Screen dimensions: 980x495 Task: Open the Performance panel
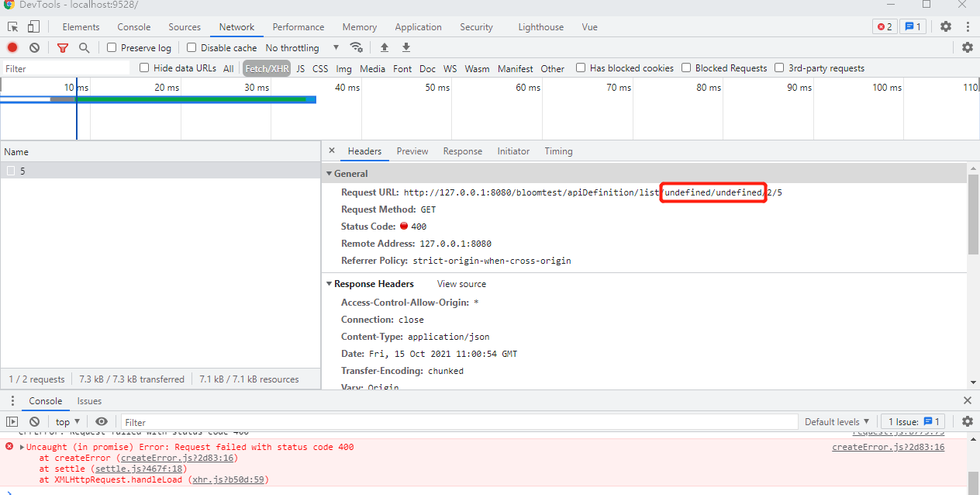click(298, 26)
